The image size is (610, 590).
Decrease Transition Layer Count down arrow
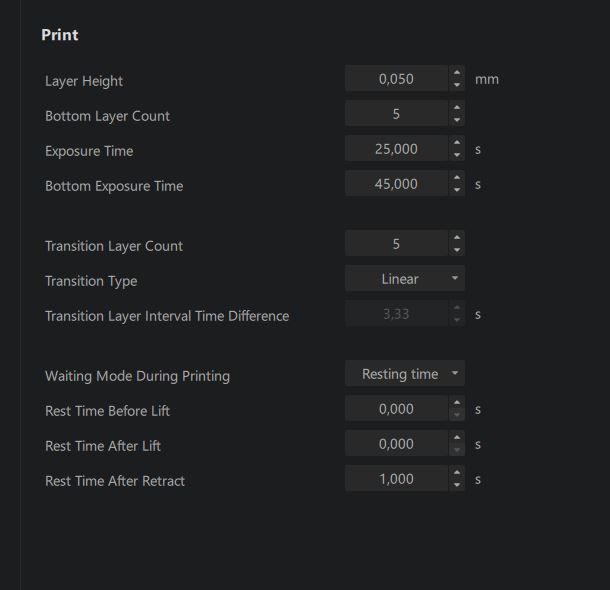point(457,249)
